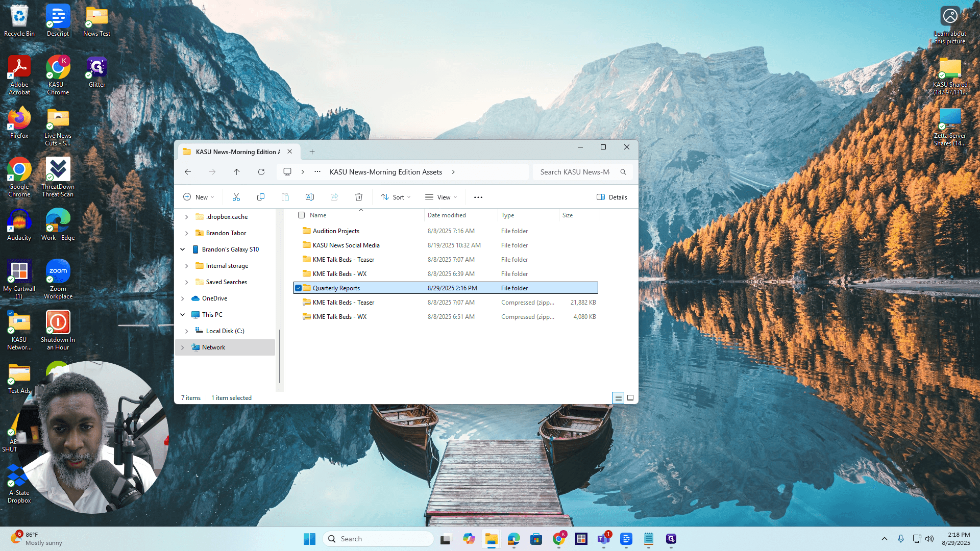Click the Paste icon in Explorer toolbar

(285, 197)
